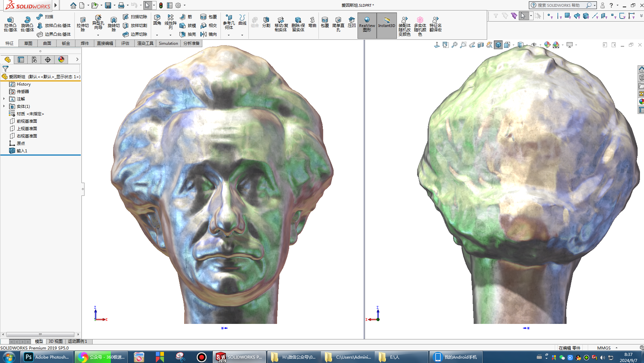Screen dimensions: 644x363
Task: Open the 圆角 fillet dropdown arrow
Action: point(157,35)
